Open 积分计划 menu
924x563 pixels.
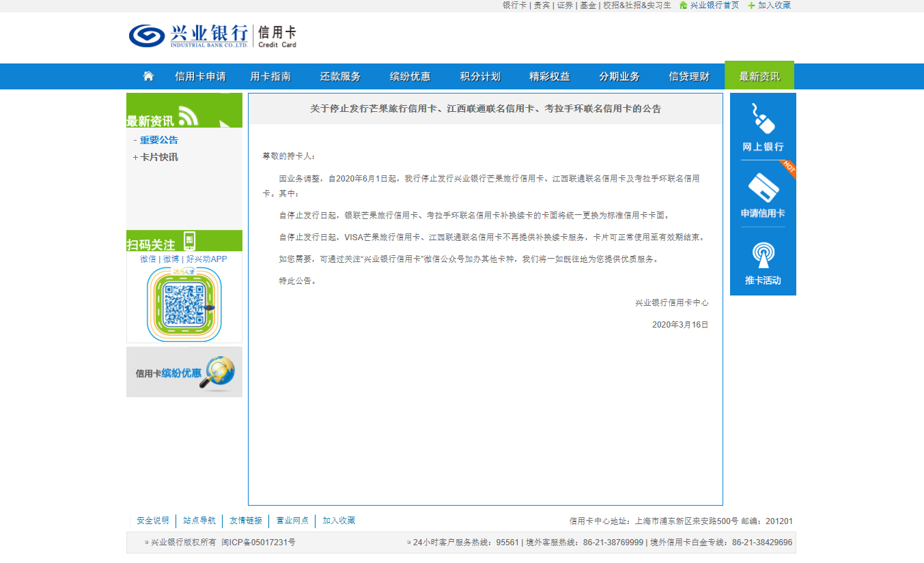pos(480,76)
